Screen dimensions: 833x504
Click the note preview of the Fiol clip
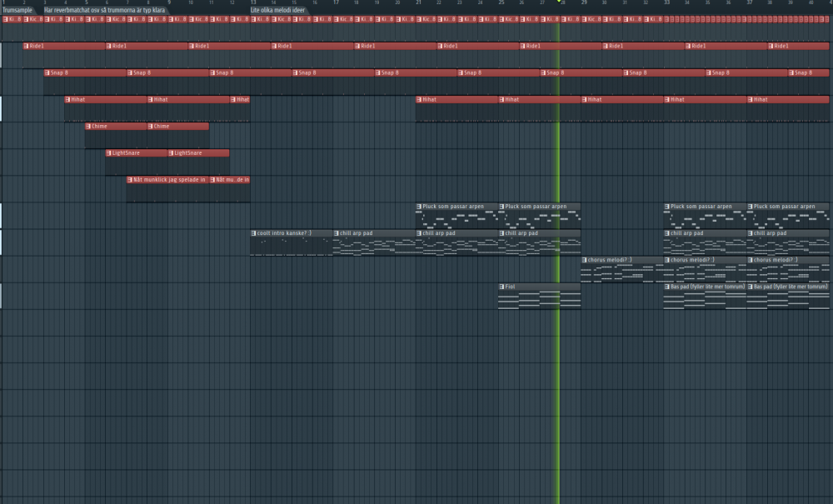[539, 300]
